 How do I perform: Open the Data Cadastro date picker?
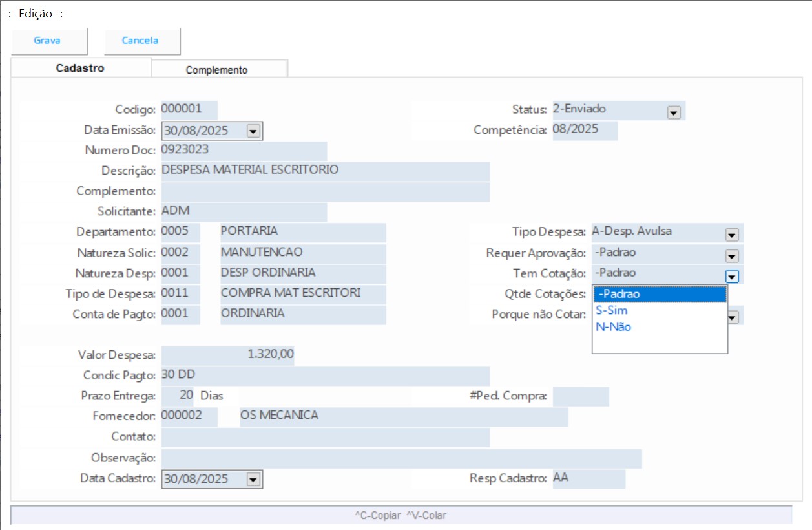click(x=253, y=480)
